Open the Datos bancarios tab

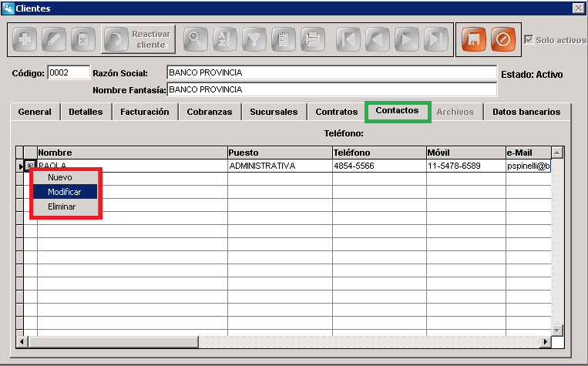point(526,112)
